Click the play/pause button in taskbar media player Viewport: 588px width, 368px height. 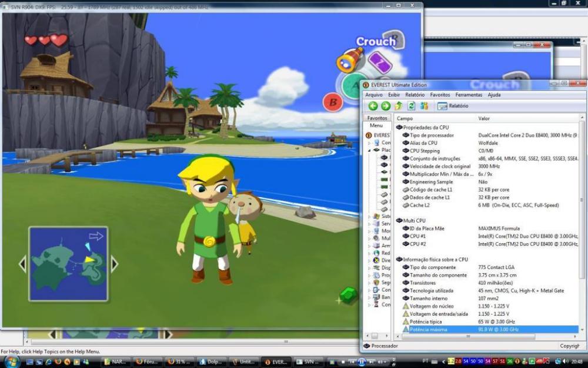coord(362,362)
